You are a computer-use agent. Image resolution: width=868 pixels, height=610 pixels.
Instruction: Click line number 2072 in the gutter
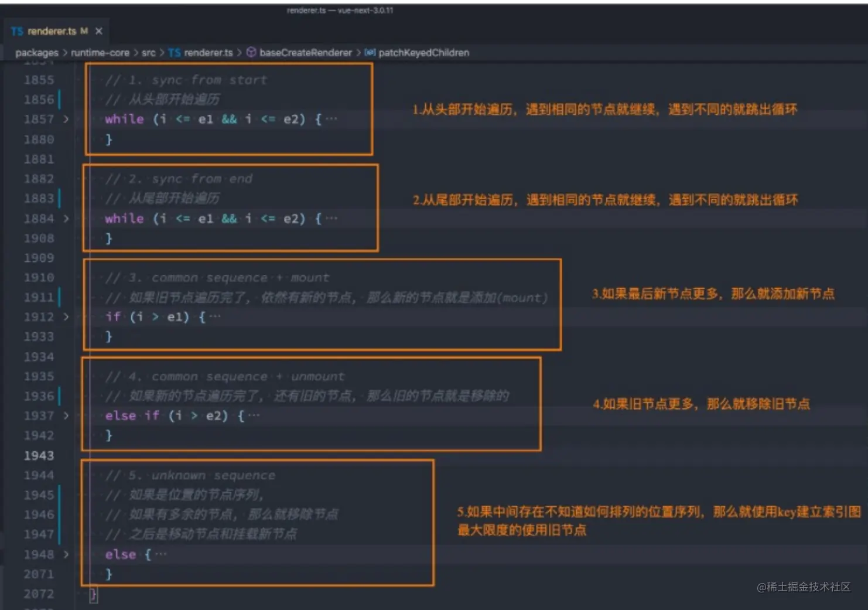pyautogui.click(x=39, y=594)
